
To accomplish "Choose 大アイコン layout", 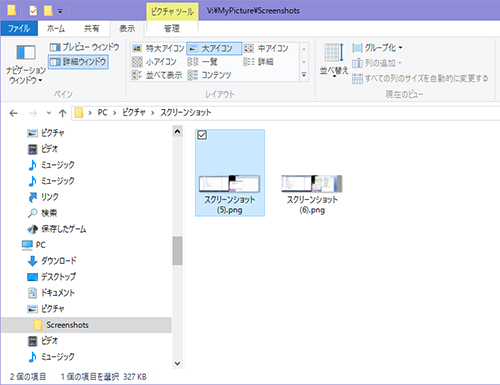I will point(214,49).
